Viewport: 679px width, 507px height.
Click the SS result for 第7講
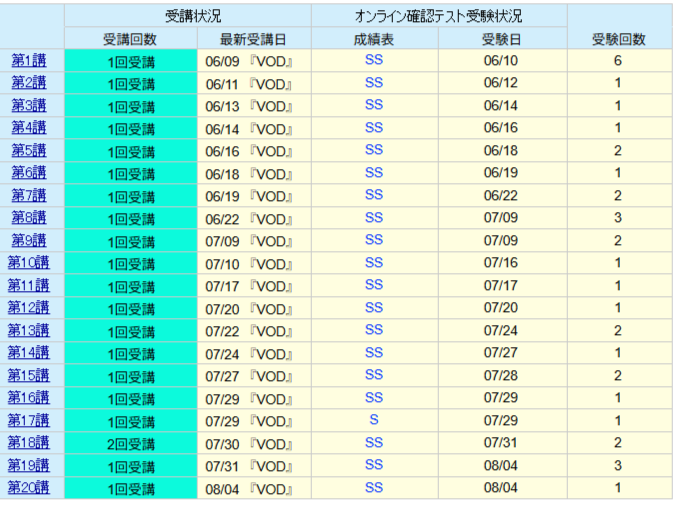click(x=374, y=195)
